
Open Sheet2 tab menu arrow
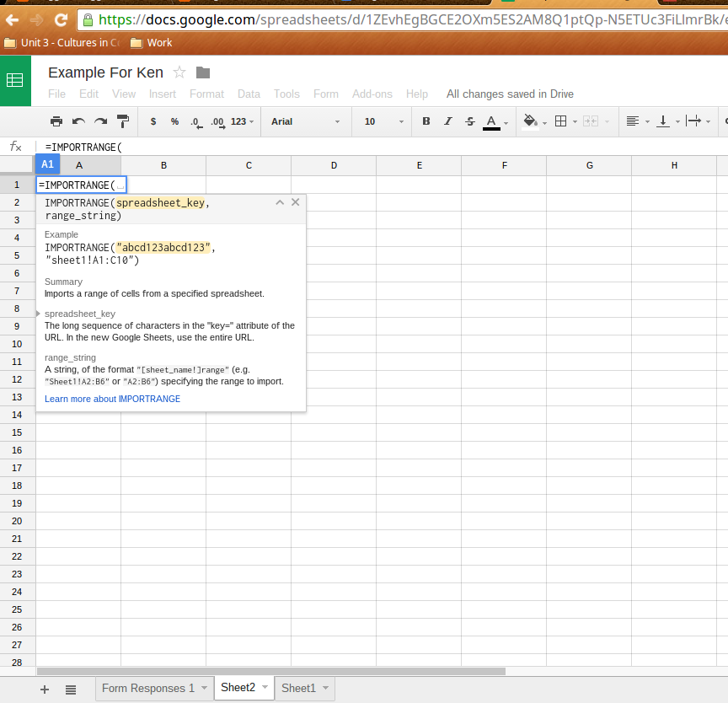(265, 687)
